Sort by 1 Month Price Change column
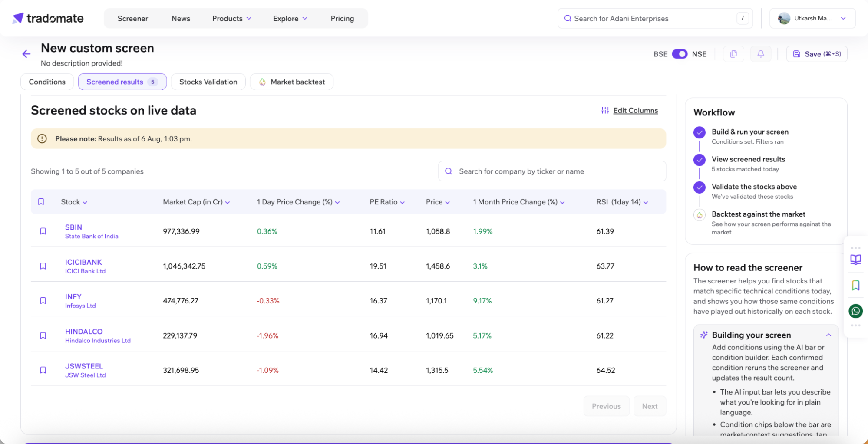Image resolution: width=868 pixels, height=444 pixels. (519, 202)
